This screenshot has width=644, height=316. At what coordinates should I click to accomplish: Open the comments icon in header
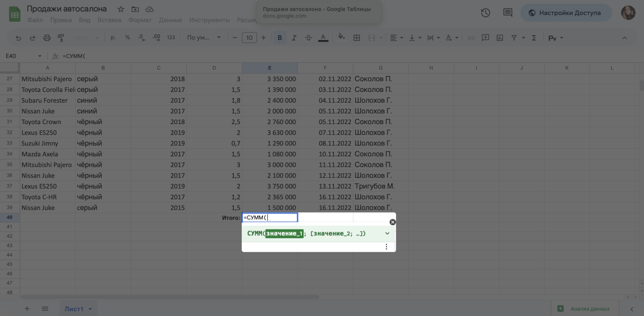[508, 13]
